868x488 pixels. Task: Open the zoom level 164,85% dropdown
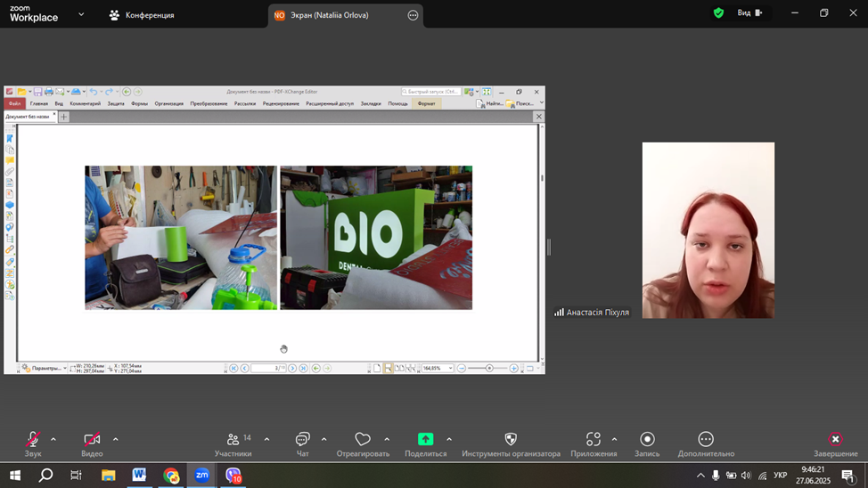point(451,368)
